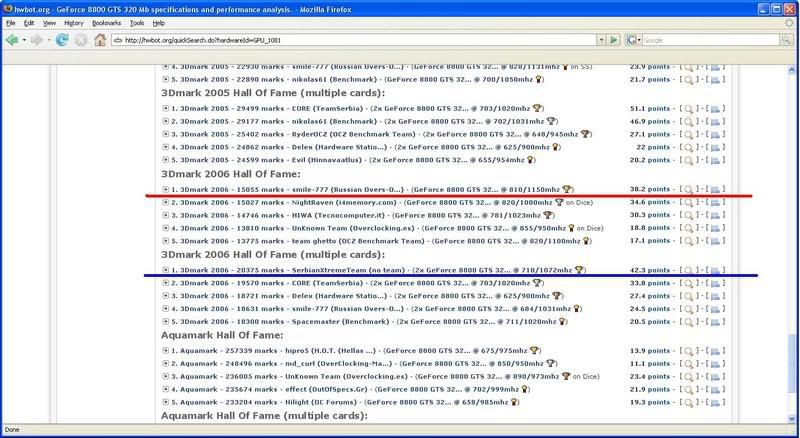Open magnifier icon for Spacemaster 18300 marks row
800x438 pixels.
(688, 322)
